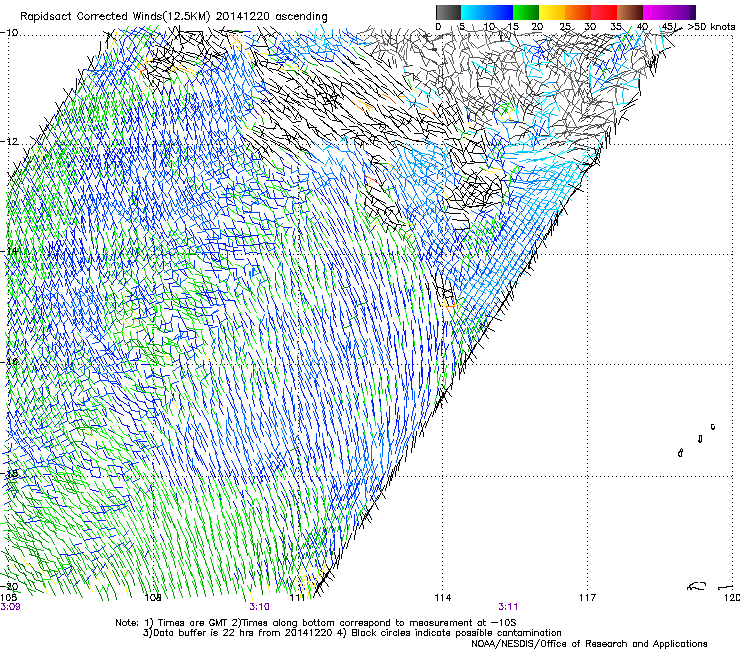Click the '117' longitude axis label
740x650 pixels.
[588, 598]
